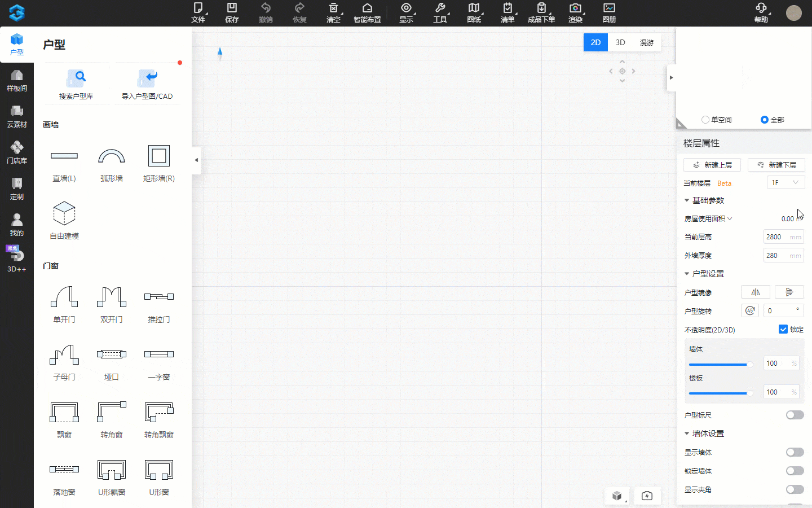Open 导入户型图/CAD import
812x508 pixels.
point(147,84)
